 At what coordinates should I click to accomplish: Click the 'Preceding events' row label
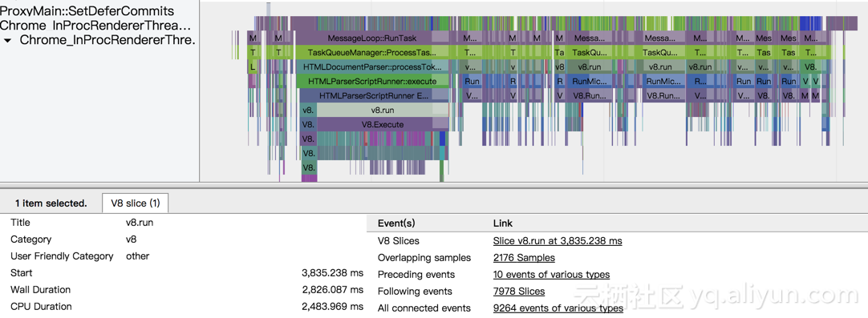point(416,274)
